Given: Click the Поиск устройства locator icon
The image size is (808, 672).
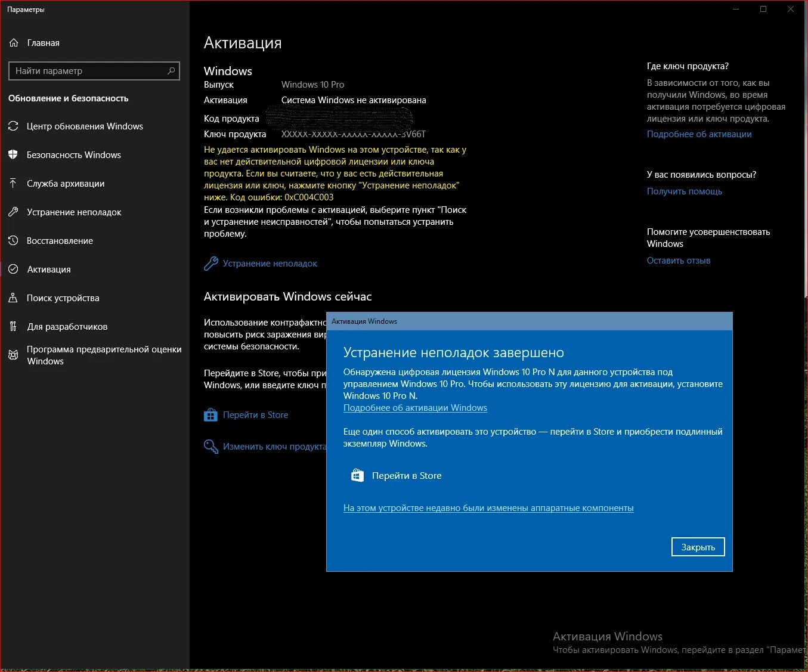Looking at the screenshot, I should [x=13, y=298].
